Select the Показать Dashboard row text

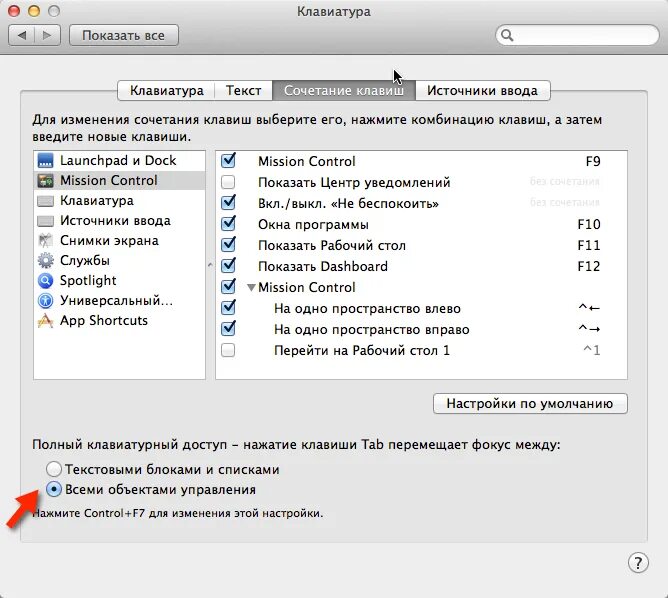click(x=323, y=266)
